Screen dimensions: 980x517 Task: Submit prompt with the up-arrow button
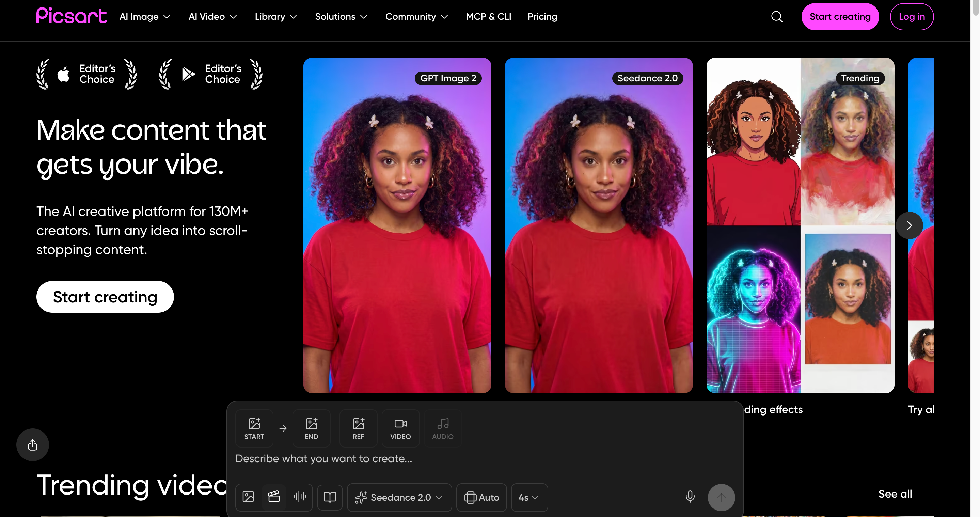721,497
